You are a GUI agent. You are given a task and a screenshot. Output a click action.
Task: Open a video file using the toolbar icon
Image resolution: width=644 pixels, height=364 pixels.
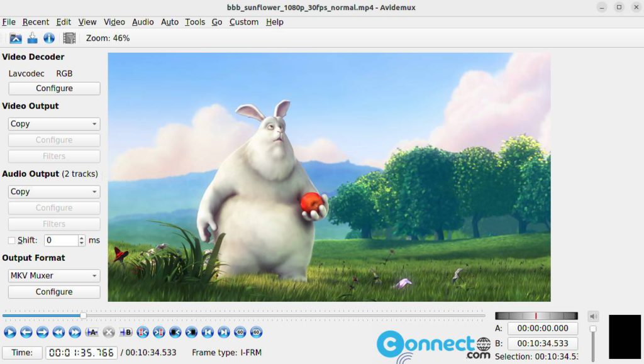tap(16, 38)
